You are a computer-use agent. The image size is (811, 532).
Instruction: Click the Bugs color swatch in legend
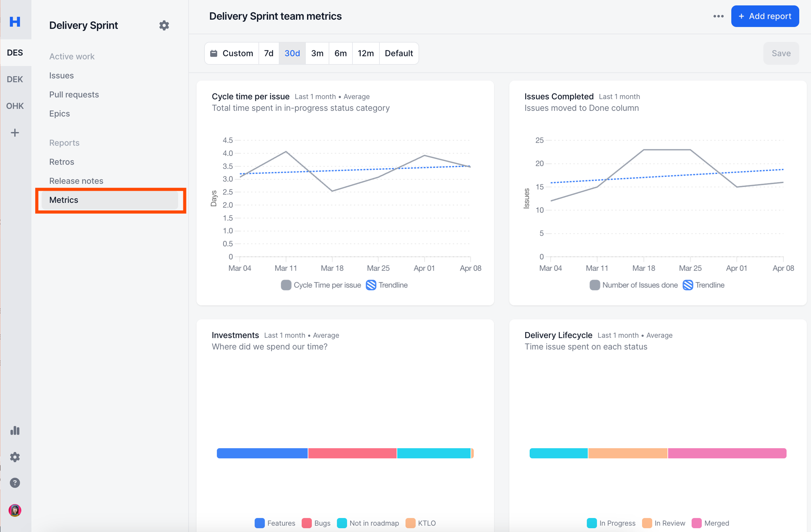(x=307, y=523)
